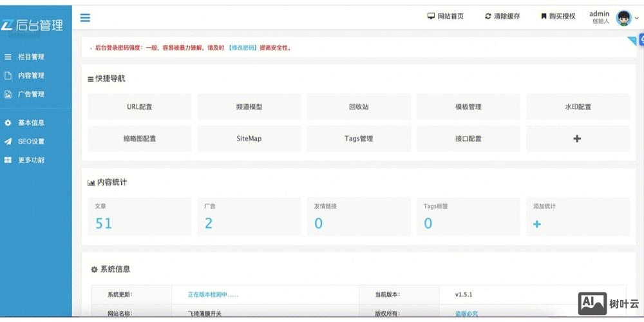Click the Z logo of 后台管理

tap(7, 26)
